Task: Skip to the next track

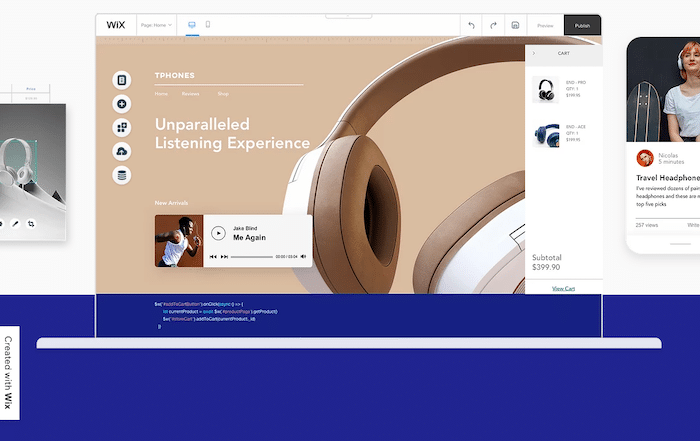Action: (225, 257)
